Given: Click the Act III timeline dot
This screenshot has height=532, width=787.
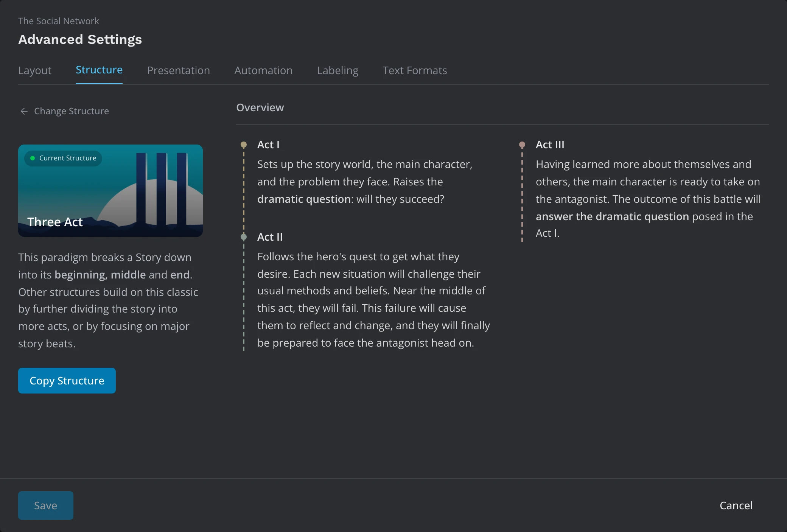Looking at the screenshot, I should (x=522, y=145).
